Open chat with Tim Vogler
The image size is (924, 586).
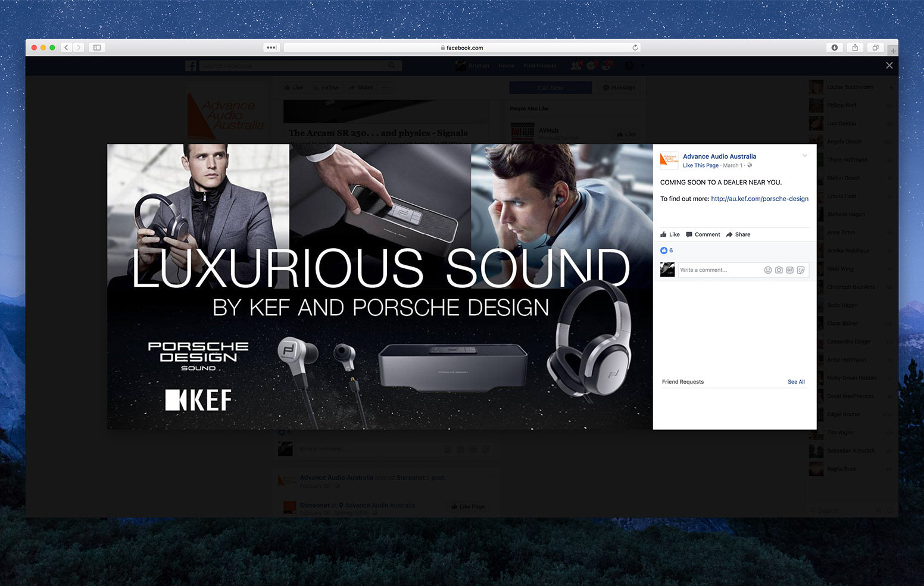[851, 433]
